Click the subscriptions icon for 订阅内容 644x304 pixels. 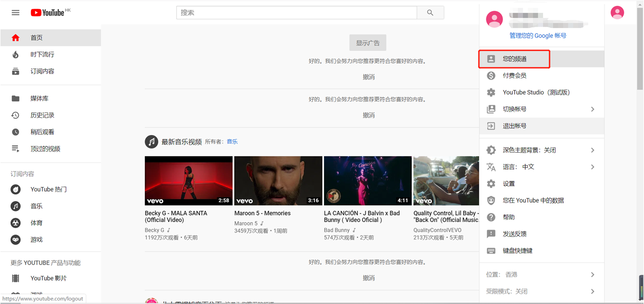[x=15, y=71]
